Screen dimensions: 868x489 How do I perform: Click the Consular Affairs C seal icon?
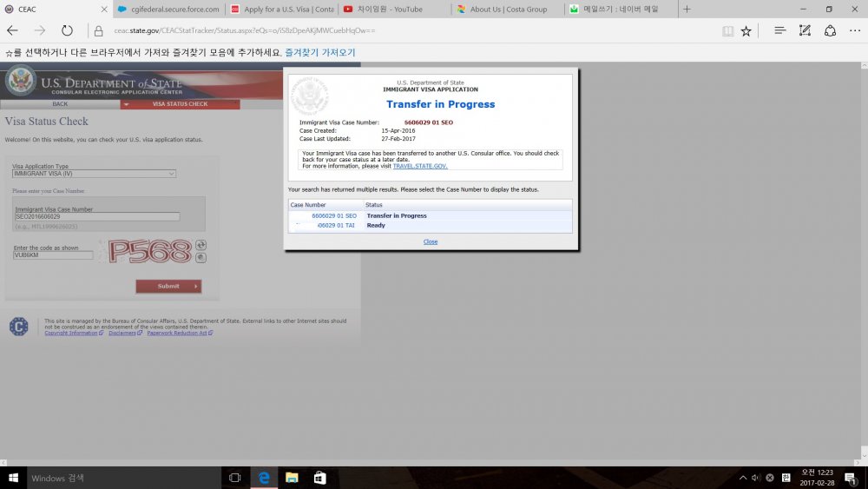(x=19, y=327)
